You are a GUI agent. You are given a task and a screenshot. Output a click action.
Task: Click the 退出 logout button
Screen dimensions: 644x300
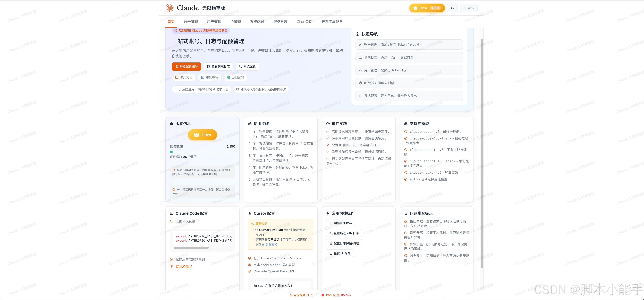[469, 8]
